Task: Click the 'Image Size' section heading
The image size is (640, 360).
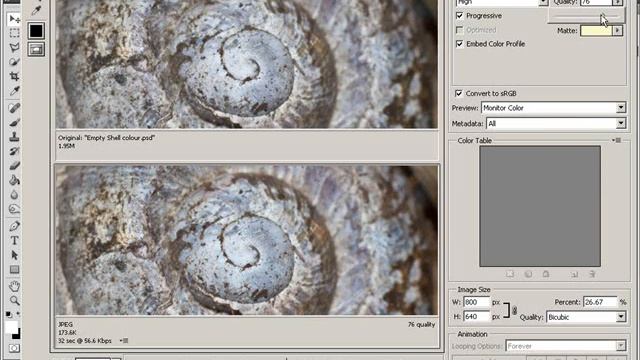Action: (474, 289)
